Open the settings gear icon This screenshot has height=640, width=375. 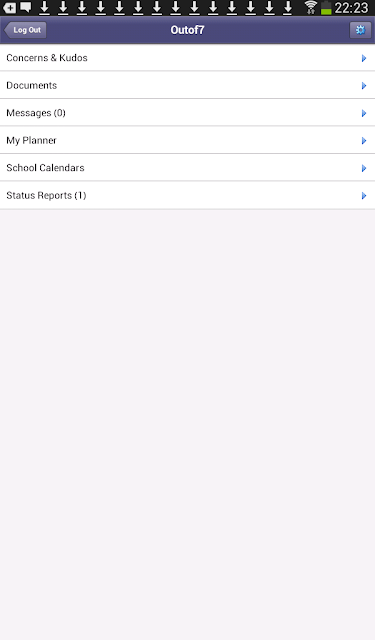[x=360, y=30]
